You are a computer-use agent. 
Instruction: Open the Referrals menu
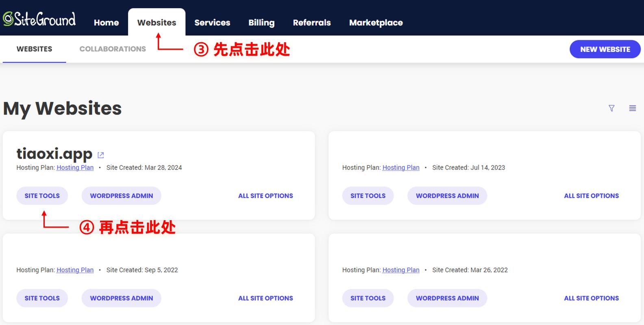coord(312,23)
